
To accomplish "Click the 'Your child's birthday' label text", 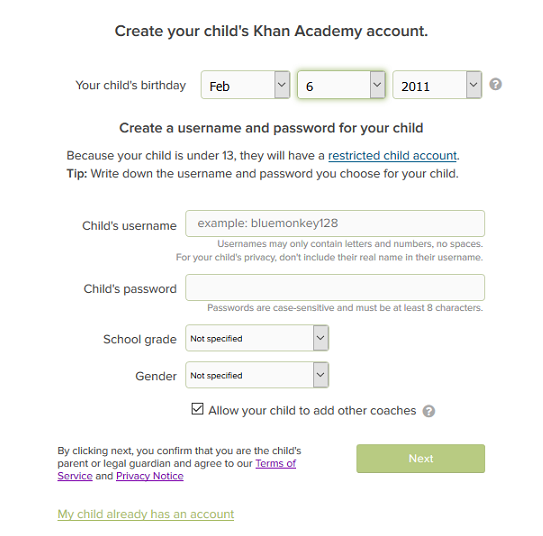I will [x=131, y=85].
